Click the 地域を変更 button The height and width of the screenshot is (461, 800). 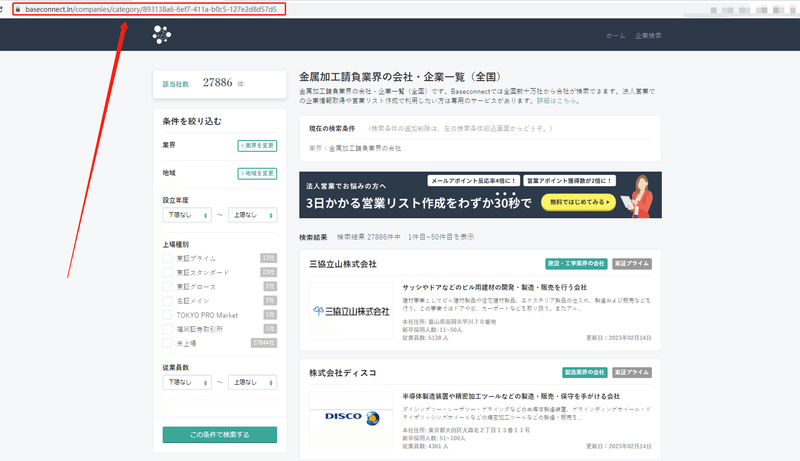tap(257, 173)
